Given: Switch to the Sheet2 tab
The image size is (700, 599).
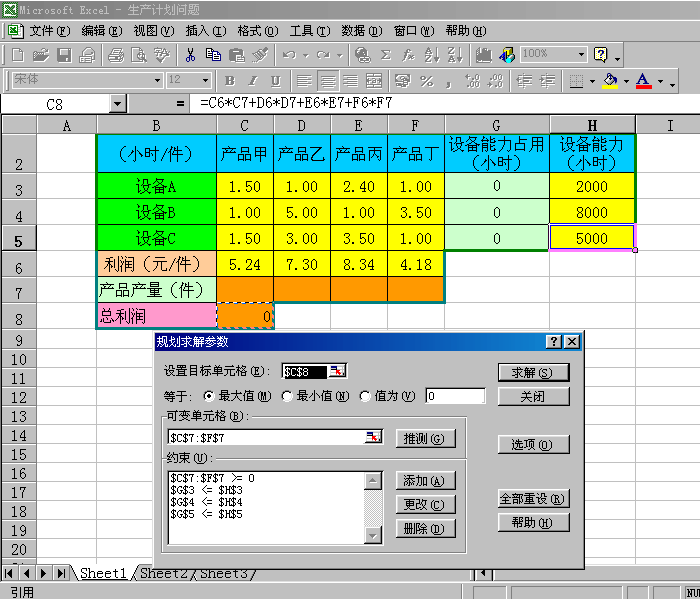Looking at the screenshot, I should [x=163, y=573].
